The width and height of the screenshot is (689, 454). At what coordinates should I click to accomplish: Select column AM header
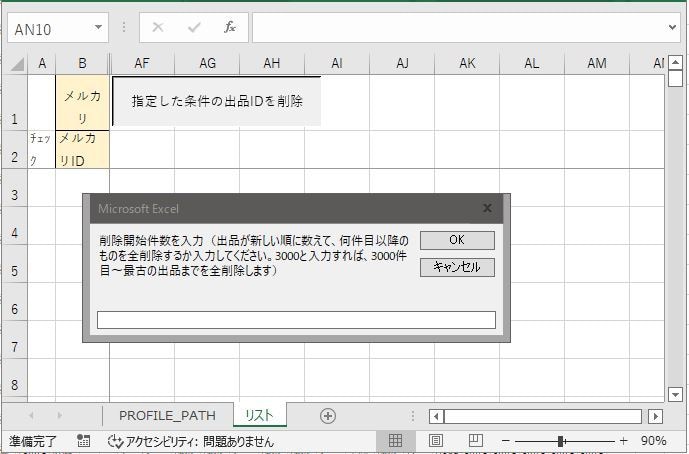point(597,64)
